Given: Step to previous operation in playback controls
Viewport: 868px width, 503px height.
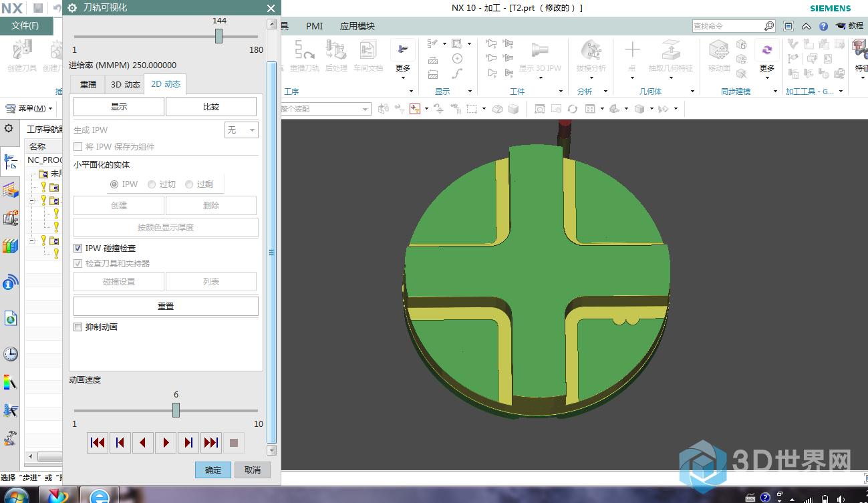Looking at the screenshot, I should coord(120,442).
